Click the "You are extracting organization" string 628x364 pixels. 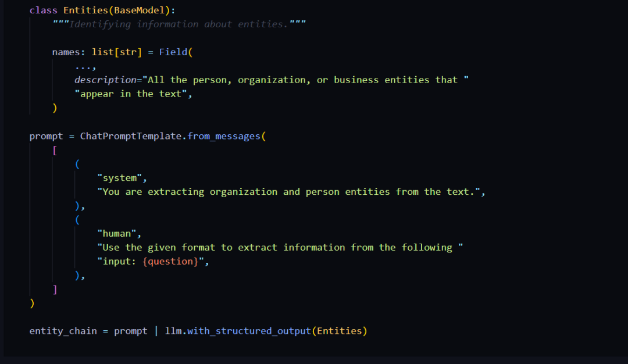291,191
